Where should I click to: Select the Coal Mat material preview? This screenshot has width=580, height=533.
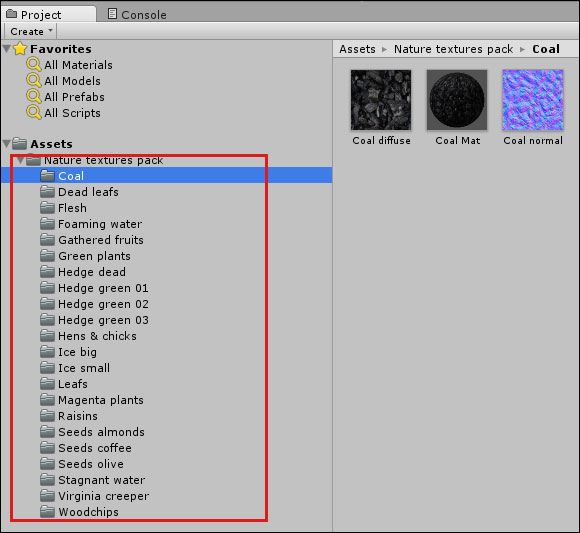[x=457, y=100]
